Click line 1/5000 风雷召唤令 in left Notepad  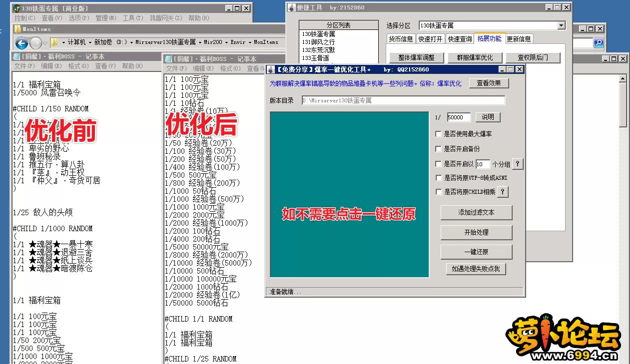coord(46,92)
